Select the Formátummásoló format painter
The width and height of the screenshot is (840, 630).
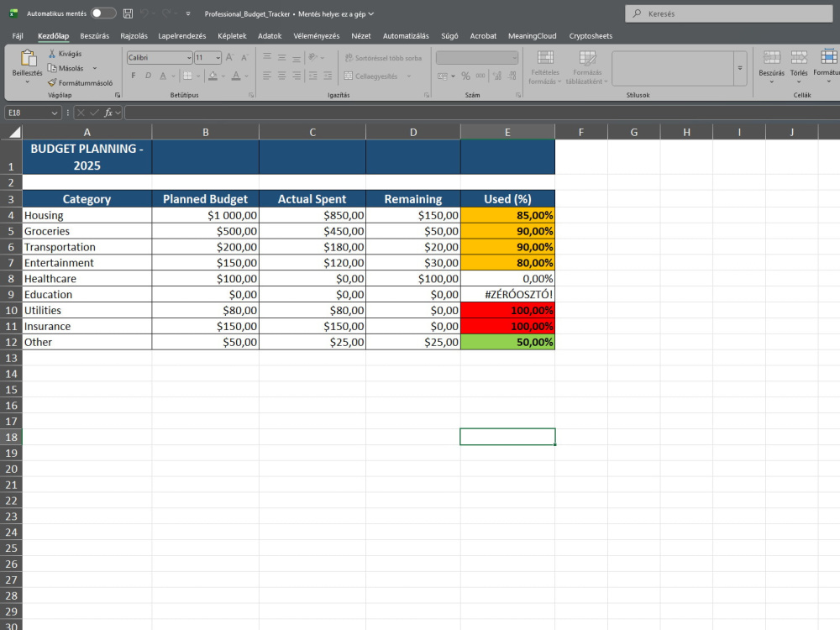point(81,82)
